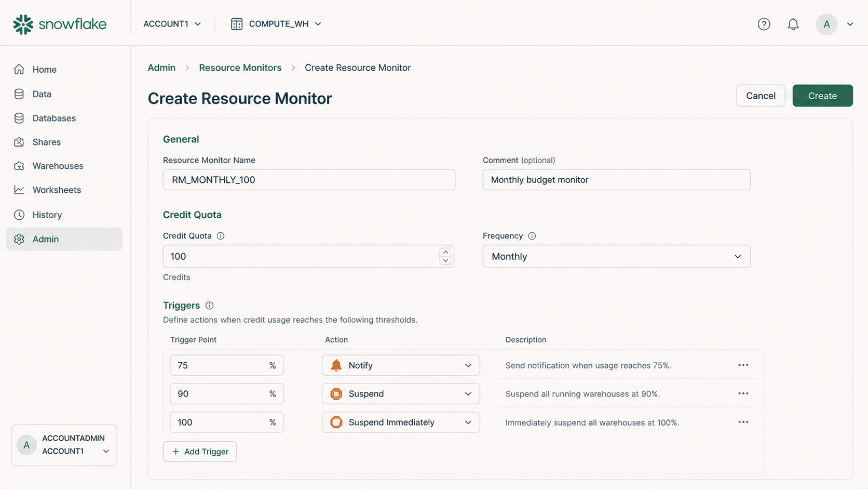View History page
Image resolution: width=868 pixels, height=489 pixels.
tap(64, 215)
